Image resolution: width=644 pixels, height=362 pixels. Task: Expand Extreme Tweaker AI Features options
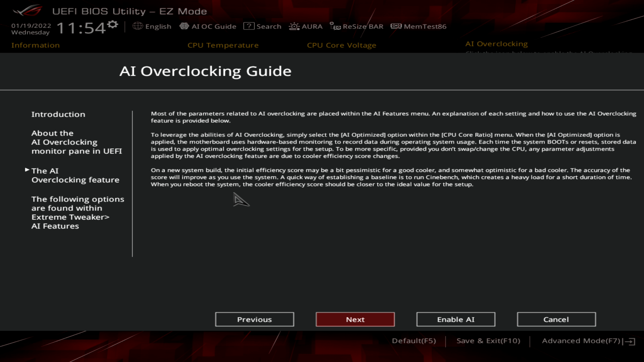click(77, 212)
